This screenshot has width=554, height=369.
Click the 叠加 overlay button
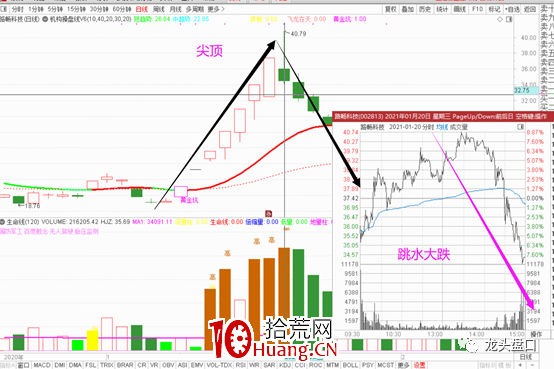click(x=408, y=9)
